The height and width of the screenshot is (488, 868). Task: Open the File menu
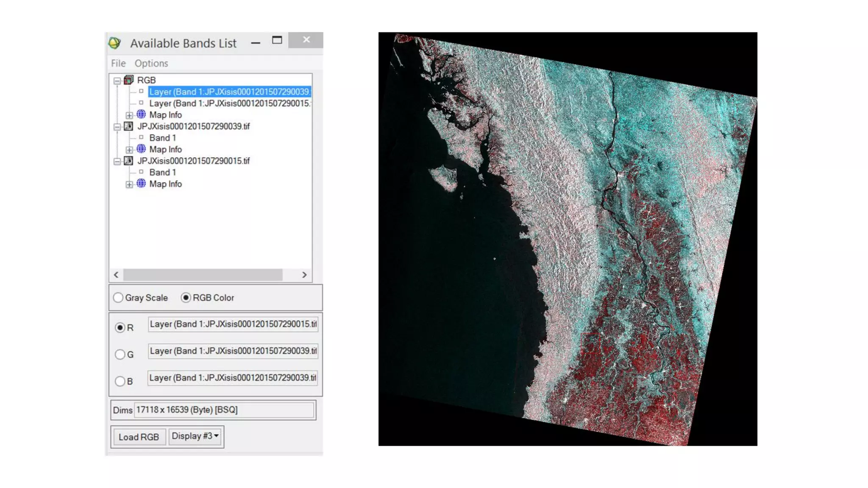(x=118, y=63)
